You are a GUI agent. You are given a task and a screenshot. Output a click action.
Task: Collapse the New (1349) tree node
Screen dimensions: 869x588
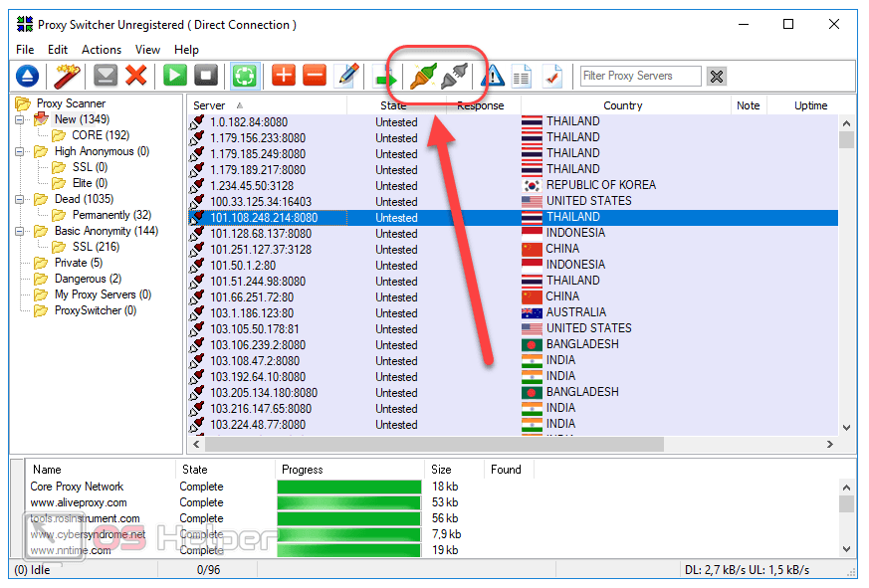pos(20,119)
